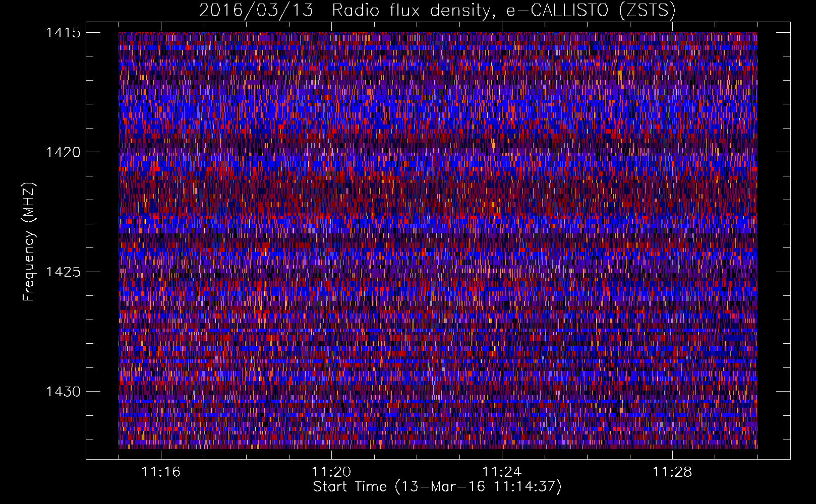
Task: Click the spectrogram image area
Action: pos(438,240)
